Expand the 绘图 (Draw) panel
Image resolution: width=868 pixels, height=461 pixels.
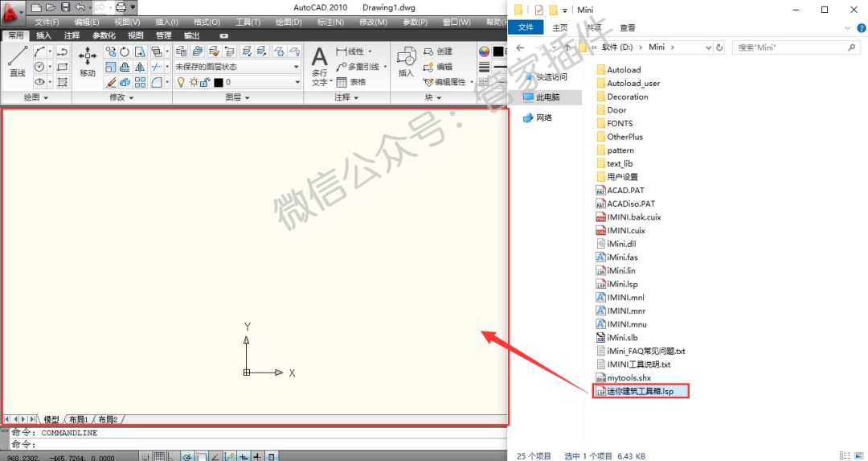click(36, 97)
